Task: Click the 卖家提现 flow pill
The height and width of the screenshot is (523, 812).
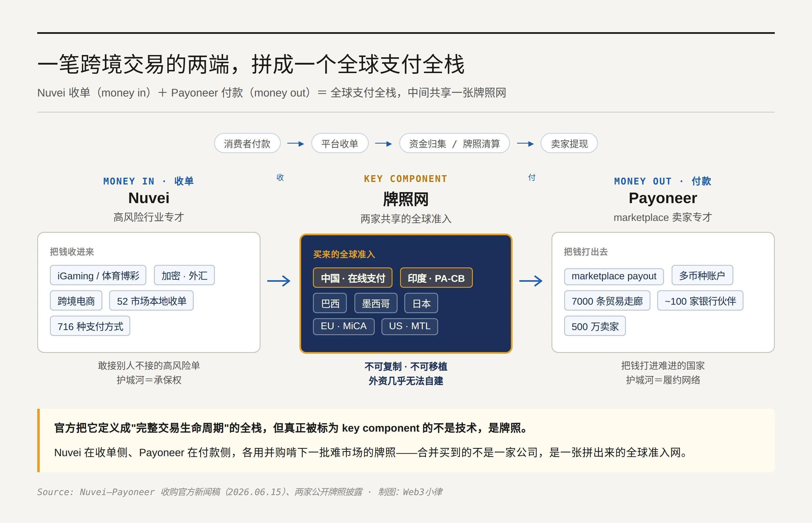Action: [569, 143]
